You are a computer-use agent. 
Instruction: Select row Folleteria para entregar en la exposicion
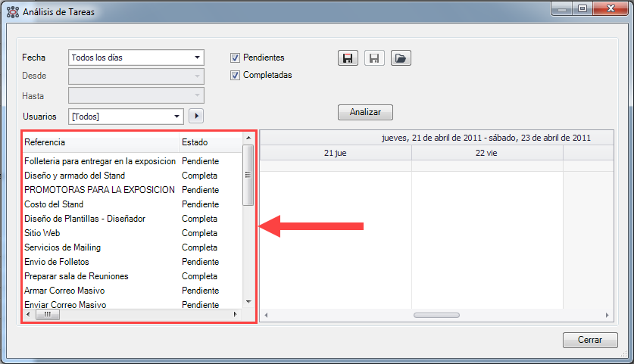click(133, 161)
